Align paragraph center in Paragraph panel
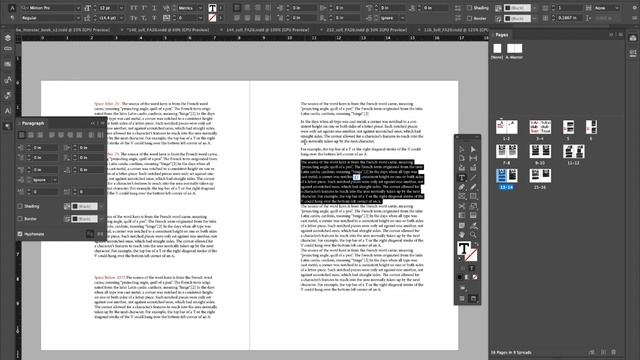Screen dimensions: 640x360 pos(31,135)
